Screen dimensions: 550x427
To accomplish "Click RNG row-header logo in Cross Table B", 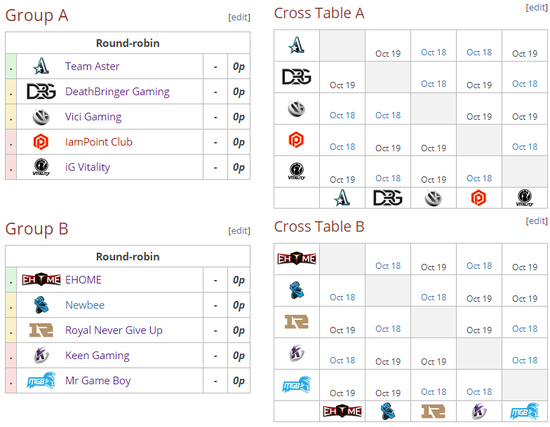I will [296, 322].
